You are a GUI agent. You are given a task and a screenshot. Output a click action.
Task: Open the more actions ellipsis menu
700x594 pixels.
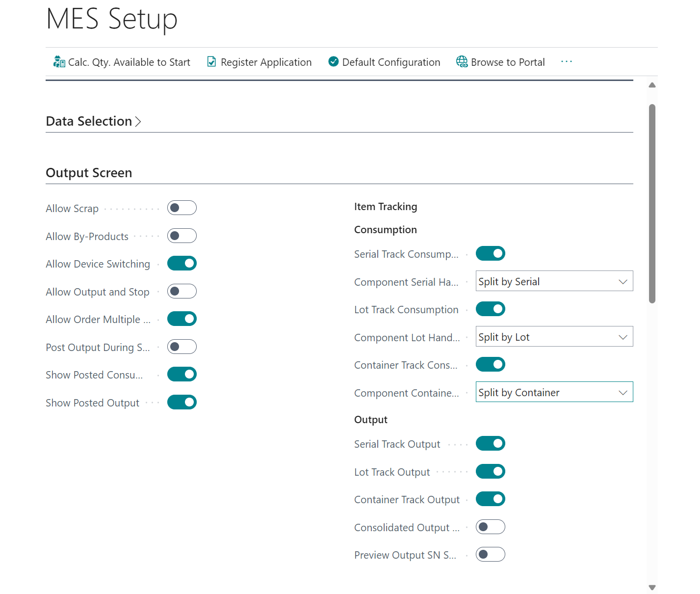click(x=567, y=61)
